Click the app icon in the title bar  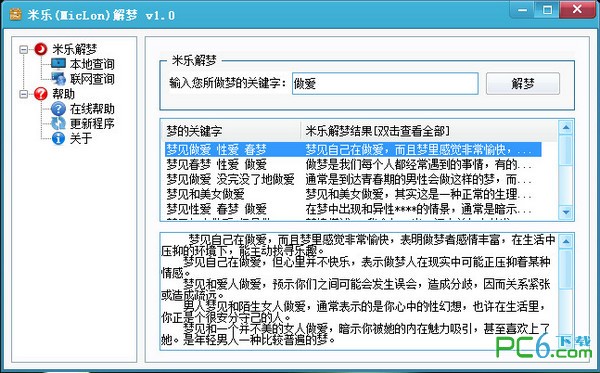15,15
